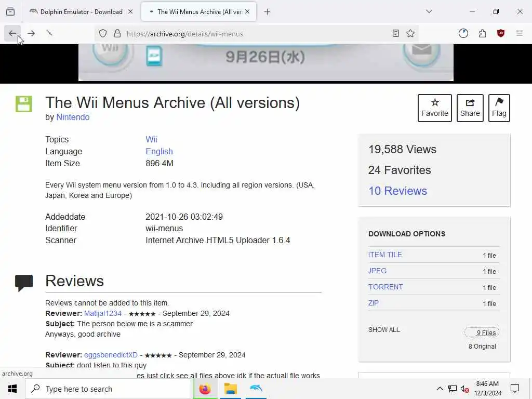Screen dimensions: 532x399
Task: Click the browser forward arrow
Action: 31,33
